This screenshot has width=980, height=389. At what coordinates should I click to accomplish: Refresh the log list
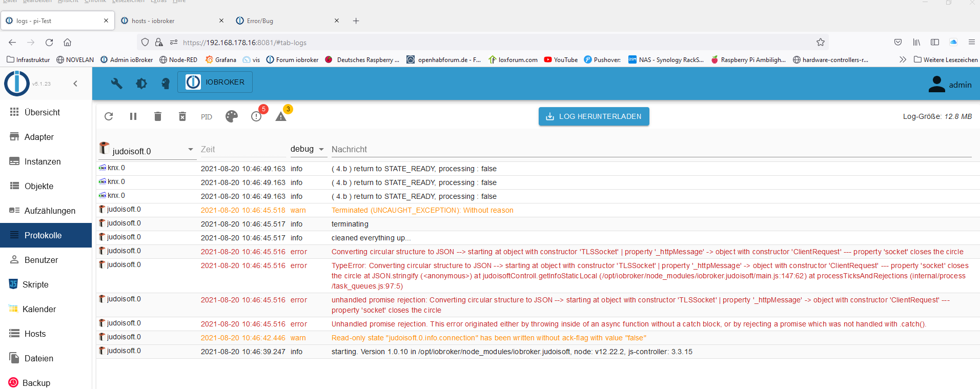click(109, 116)
